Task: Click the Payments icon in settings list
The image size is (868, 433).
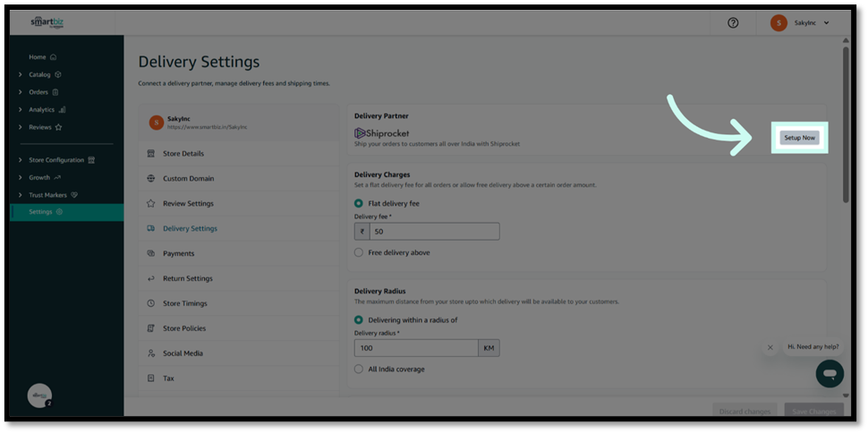Action: (x=152, y=254)
